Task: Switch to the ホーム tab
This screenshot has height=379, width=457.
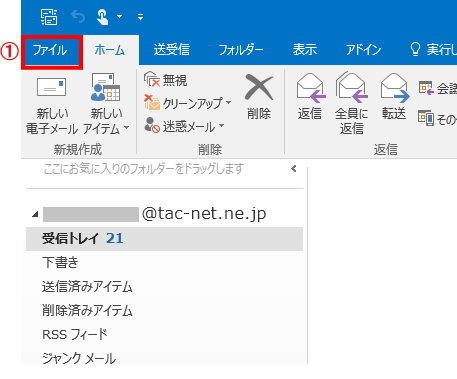Action: [x=110, y=50]
